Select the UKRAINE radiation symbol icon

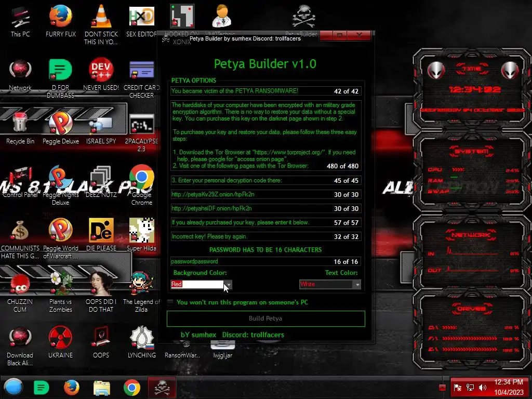pos(60,343)
